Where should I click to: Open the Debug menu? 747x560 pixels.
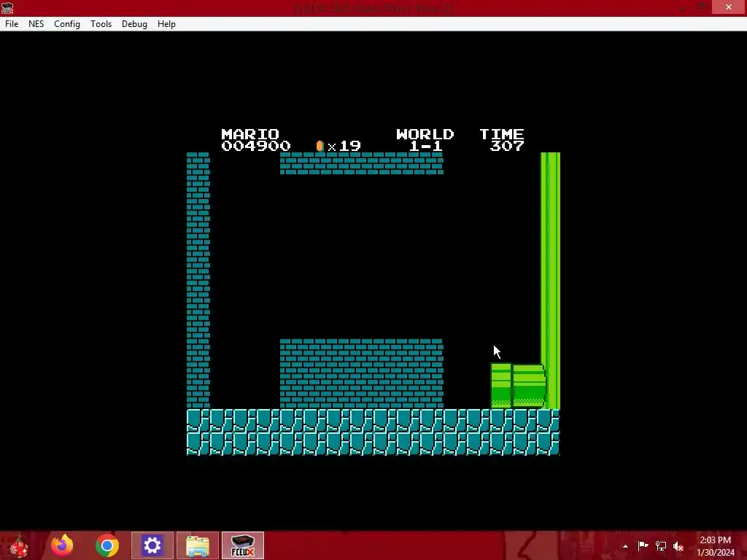(134, 24)
